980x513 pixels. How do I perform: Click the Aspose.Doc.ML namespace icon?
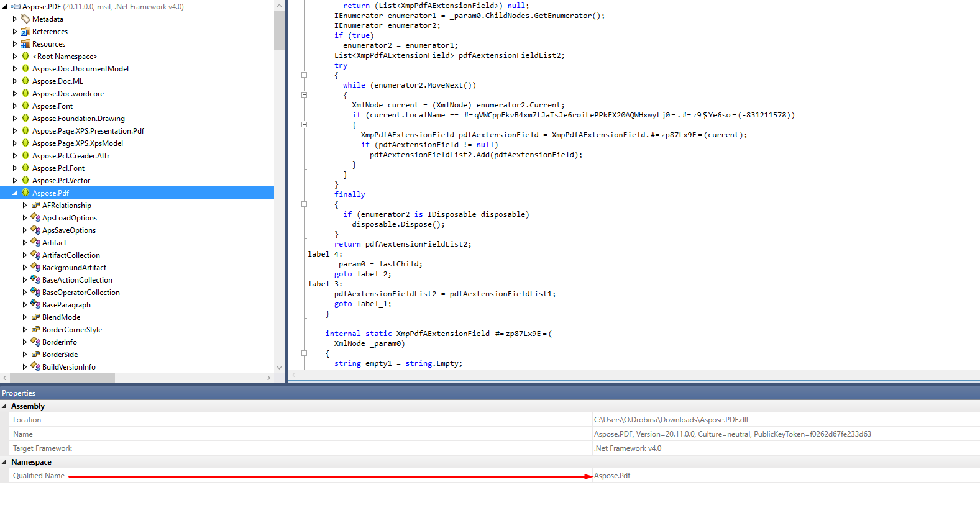point(25,81)
